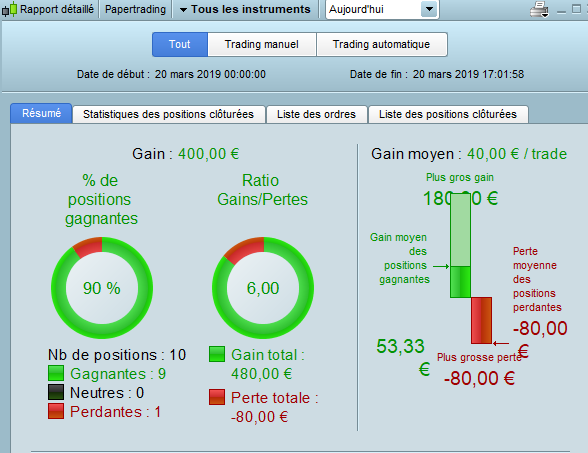Click the 40,00 € / trade value
The height and width of the screenshot is (453, 588).
click(x=517, y=154)
